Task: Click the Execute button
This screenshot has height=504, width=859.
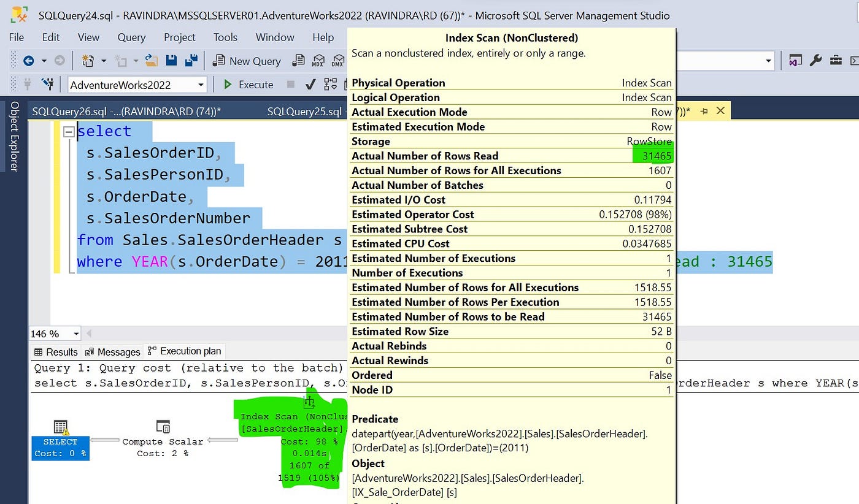Action: [x=248, y=85]
